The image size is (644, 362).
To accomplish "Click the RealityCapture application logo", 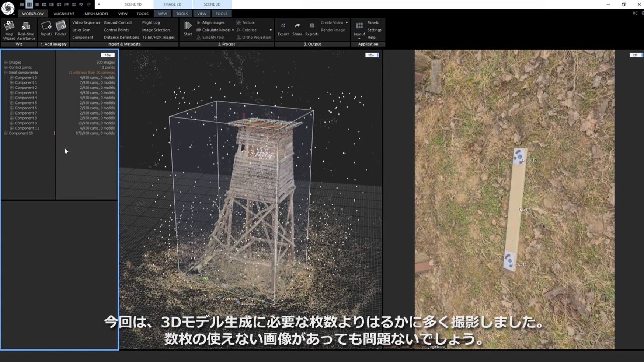I will tap(8, 8).
